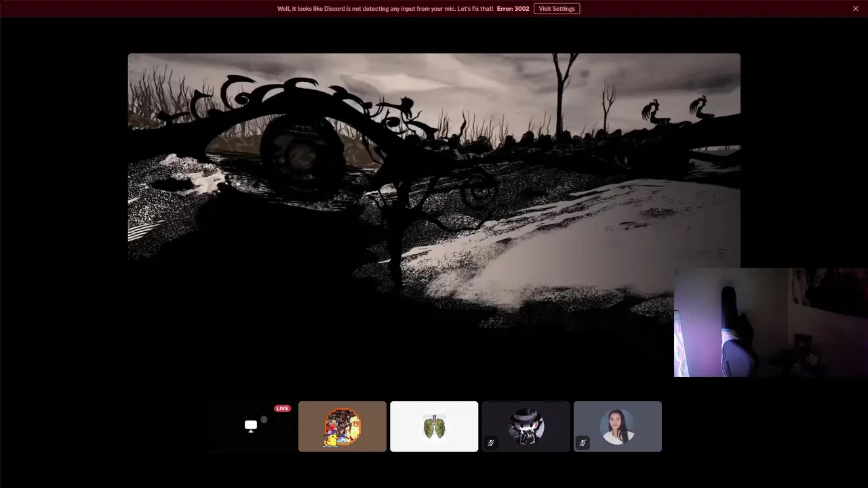
Task: Select the white tile with lungs avatar
Action: coord(434,426)
